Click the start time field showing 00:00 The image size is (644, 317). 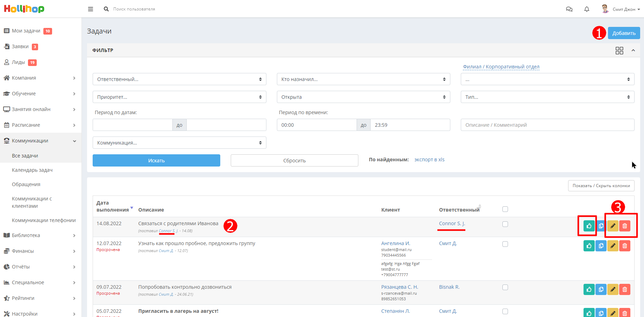coord(317,125)
